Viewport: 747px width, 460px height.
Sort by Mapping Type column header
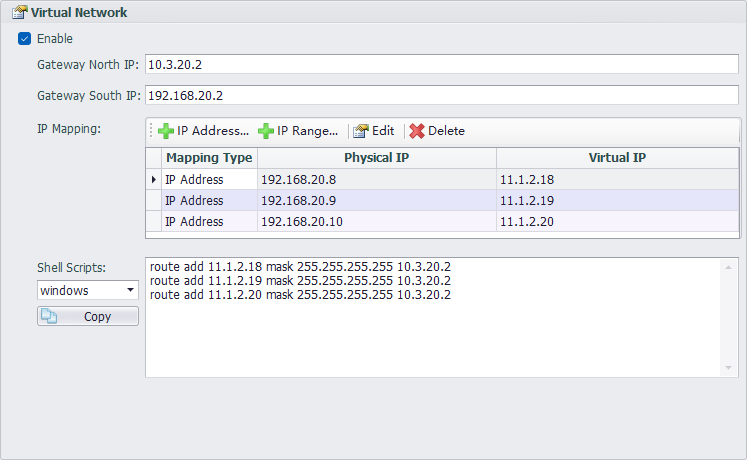point(209,158)
